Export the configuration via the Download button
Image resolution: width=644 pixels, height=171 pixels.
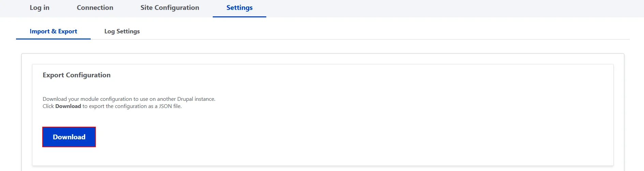[x=69, y=137]
